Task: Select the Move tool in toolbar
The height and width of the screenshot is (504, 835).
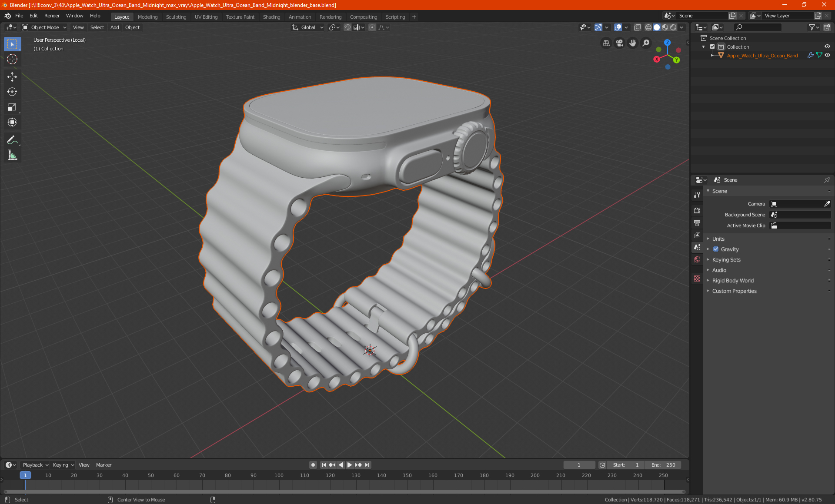Action: 12,77
